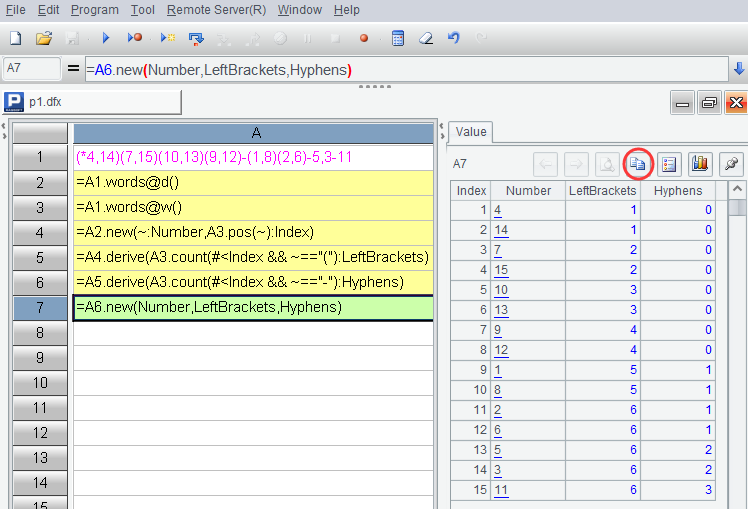
Task: Toggle the pin icon in Value panel
Action: coord(731,163)
